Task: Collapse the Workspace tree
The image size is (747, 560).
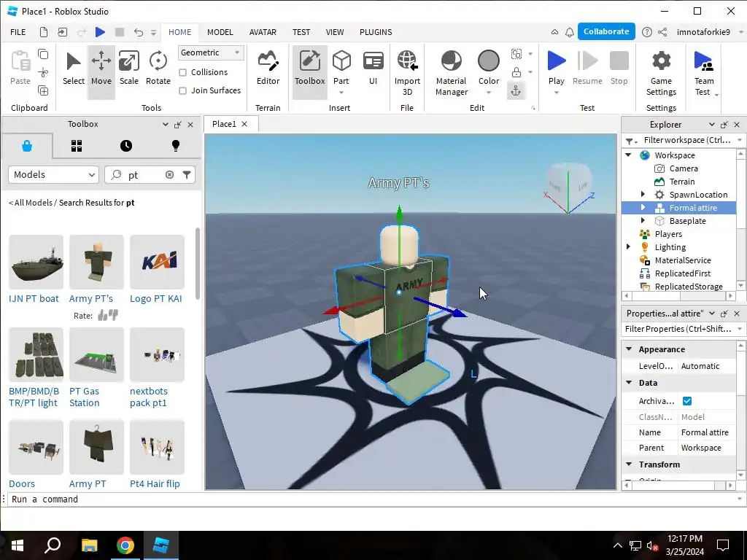Action: point(628,155)
